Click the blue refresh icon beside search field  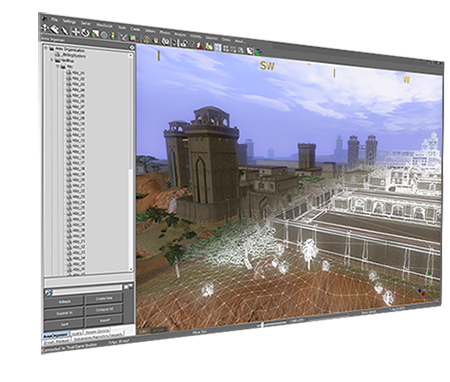48,293
